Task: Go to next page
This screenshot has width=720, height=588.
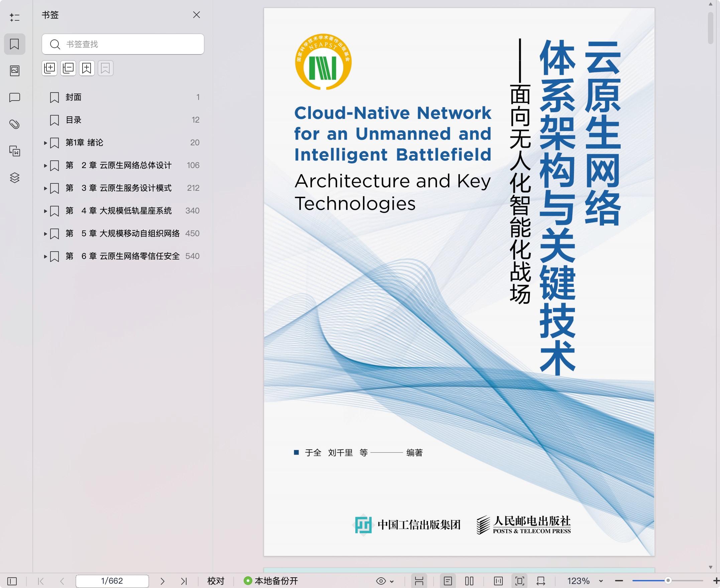Action: (x=162, y=581)
